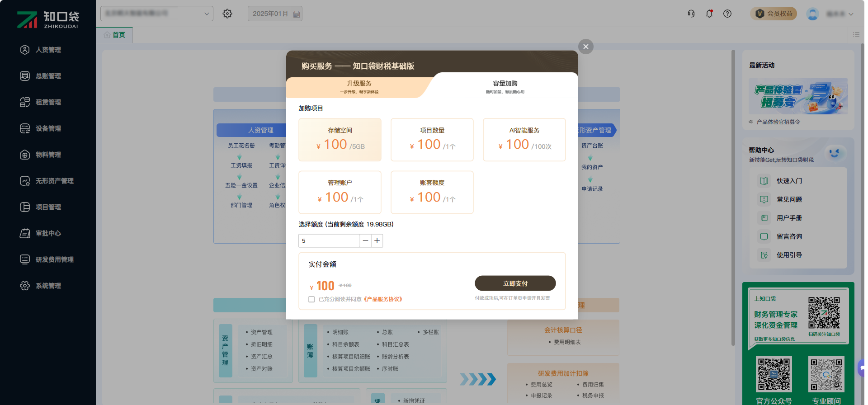Open the 系统管理 sidebar icon
This screenshot has width=868, height=405.
pyautogui.click(x=25, y=286)
